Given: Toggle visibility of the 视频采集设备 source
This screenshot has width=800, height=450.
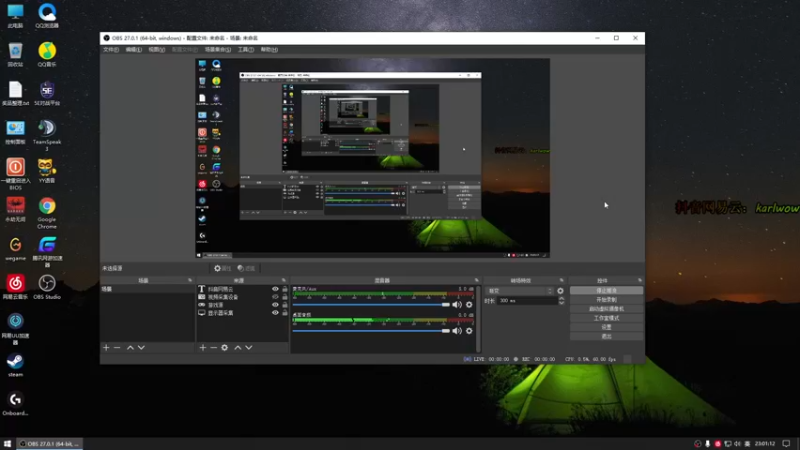Looking at the screenshot, I should coord(275,297).
